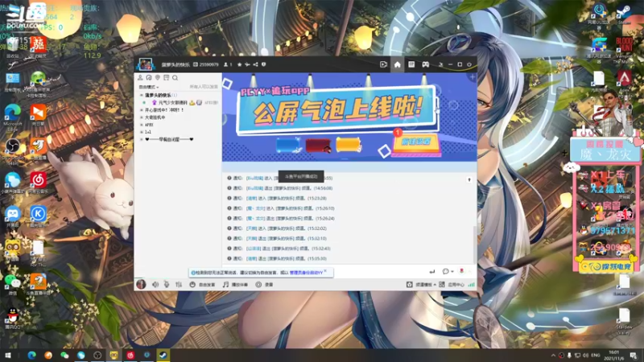644x362 pixels.
Task: Open 应用中心 app center
Action: point(452,285)
